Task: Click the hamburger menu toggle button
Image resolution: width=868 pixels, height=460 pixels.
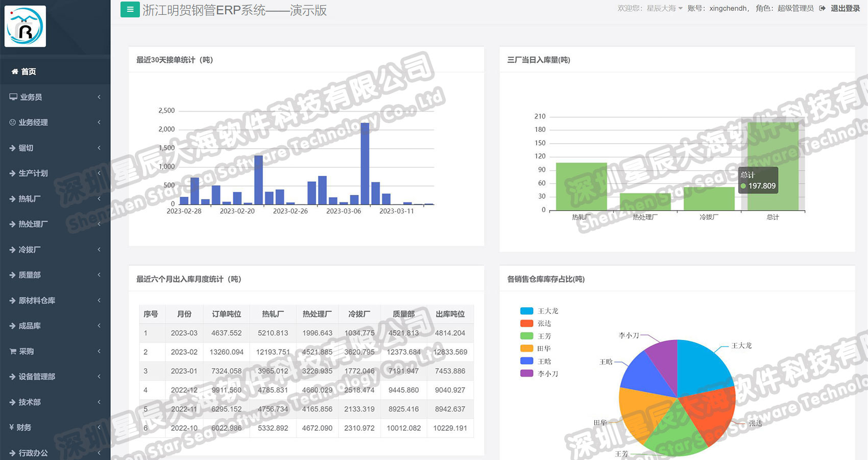Action: point(130,9)
